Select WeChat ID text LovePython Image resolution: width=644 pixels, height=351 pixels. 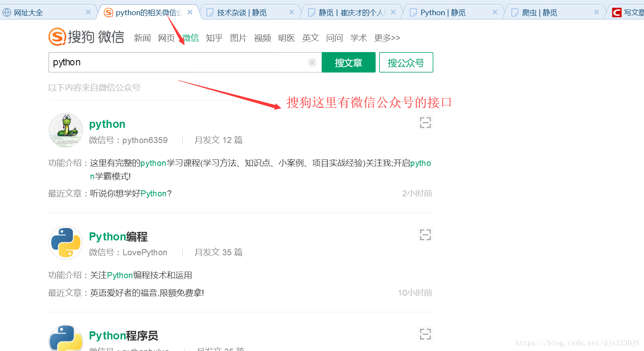(145, 252)
